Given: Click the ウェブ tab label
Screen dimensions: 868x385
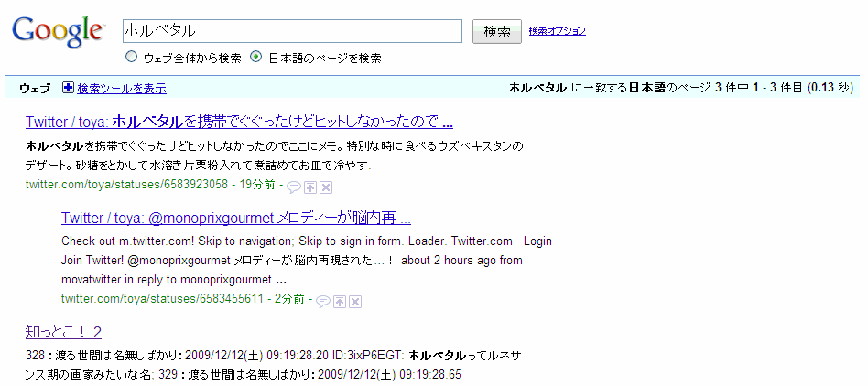Looking at the screenshot, I should [x=34, y=88].
